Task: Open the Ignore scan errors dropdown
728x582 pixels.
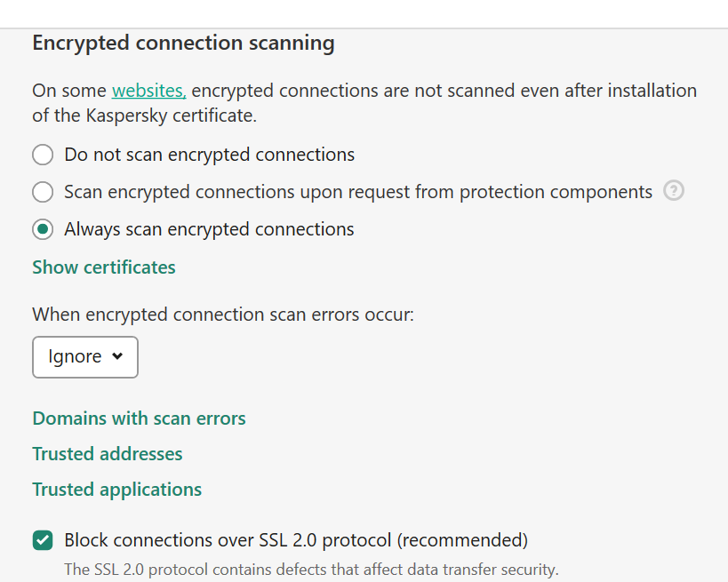Action: click(x=85, y=356)
